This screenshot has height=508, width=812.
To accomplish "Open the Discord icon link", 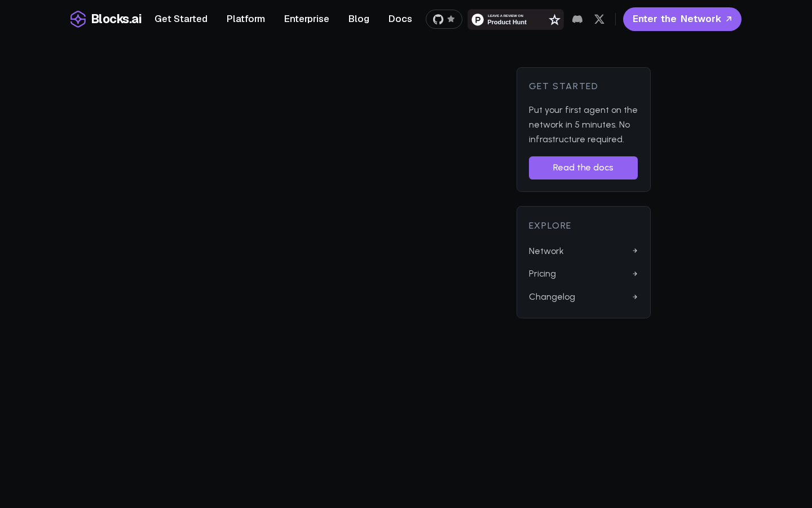I will click(577, 19).
